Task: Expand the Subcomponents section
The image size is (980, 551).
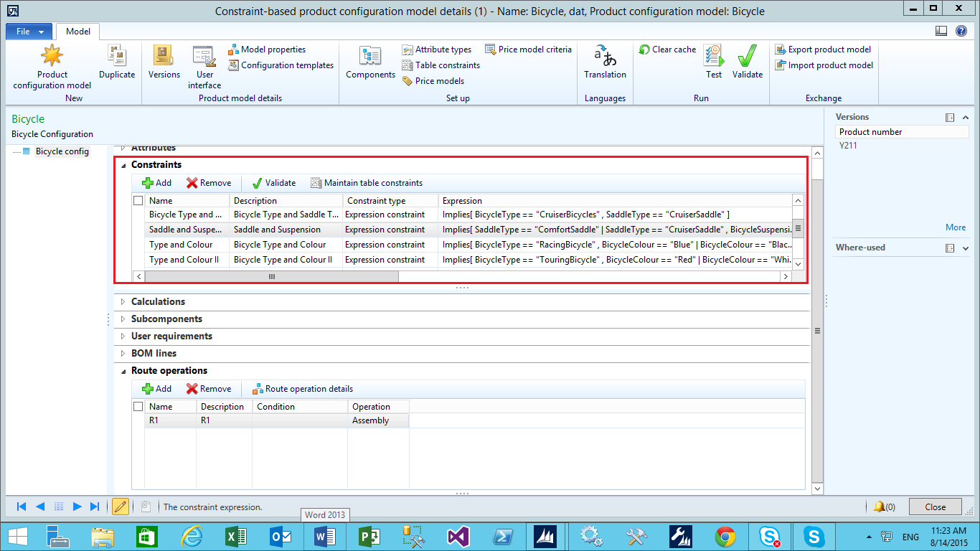Action: click(123, 319)
